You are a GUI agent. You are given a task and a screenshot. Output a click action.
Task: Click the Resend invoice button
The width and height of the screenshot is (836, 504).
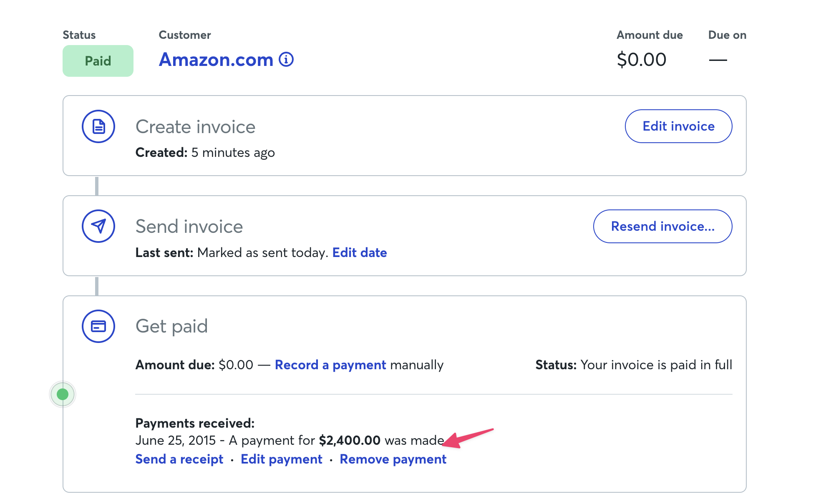click(x=662, y=226)
